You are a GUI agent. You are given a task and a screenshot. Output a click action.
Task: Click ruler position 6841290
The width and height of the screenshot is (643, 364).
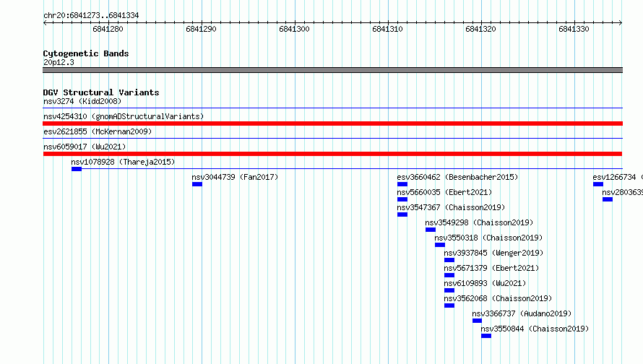click(x=201, y=29)
